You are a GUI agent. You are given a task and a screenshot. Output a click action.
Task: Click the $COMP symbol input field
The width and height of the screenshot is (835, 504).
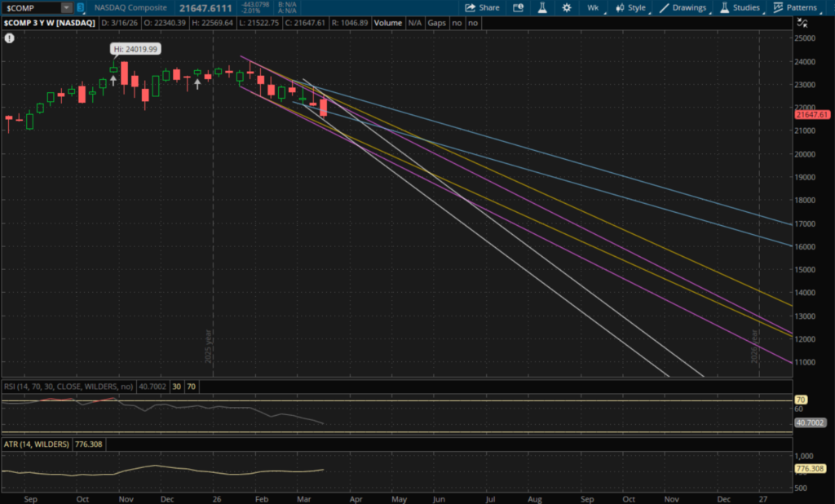click(x=31, y=7)
